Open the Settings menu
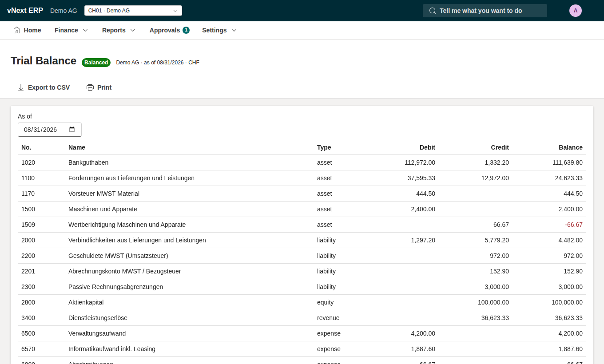The width and height of the screenshot is (604, 364). pos(219,30)
